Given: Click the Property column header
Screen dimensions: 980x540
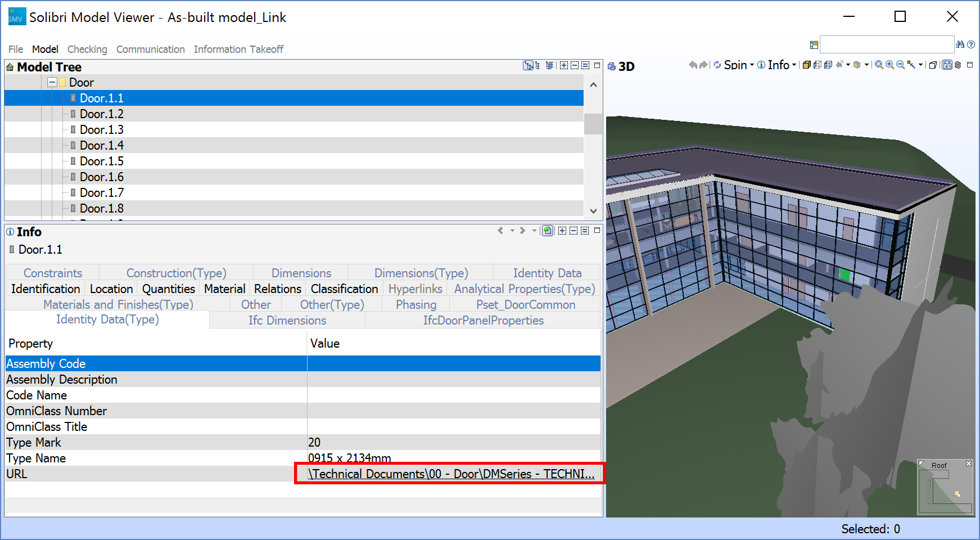Looking at the screenshot, I should [x=156, y=343].
